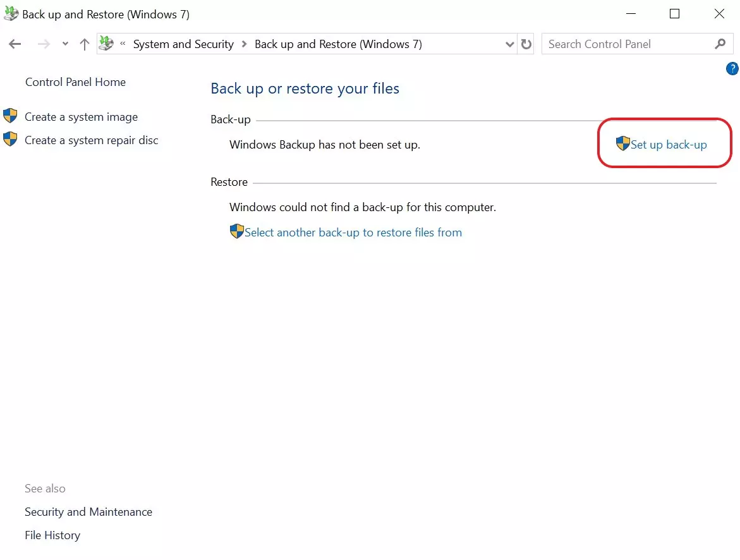The height and width of the screenshot is (560, 740).
Task: Click the Back navigation arrow
Action: (15, 44)
